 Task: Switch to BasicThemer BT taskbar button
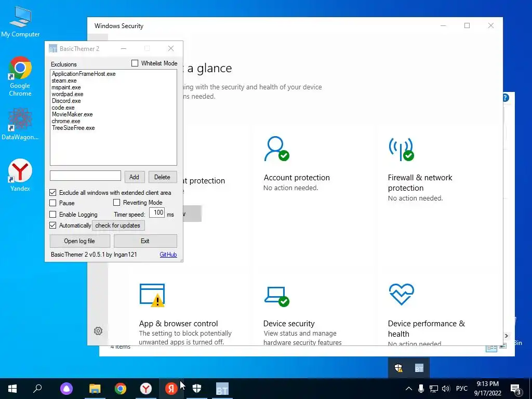pos(222,389)
